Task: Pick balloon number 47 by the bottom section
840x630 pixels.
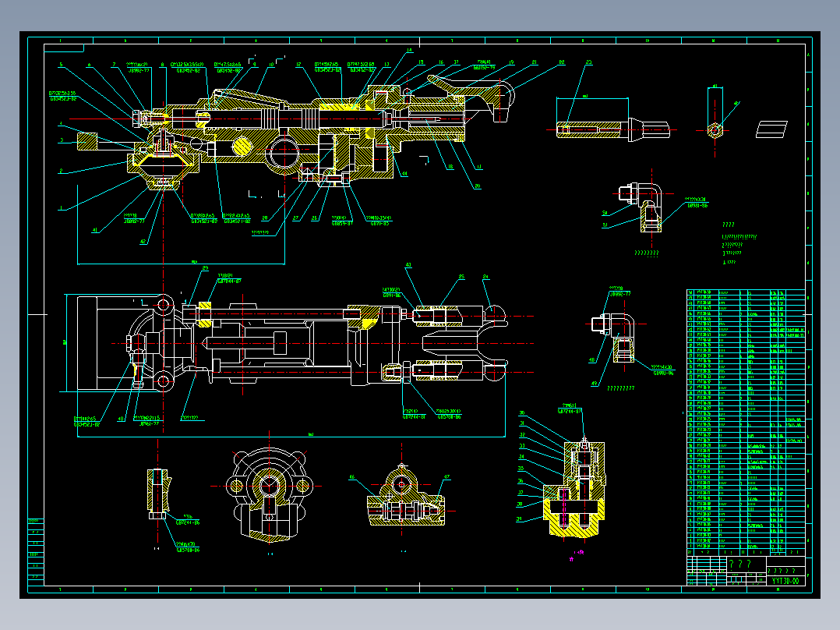Action: [446, 476]
